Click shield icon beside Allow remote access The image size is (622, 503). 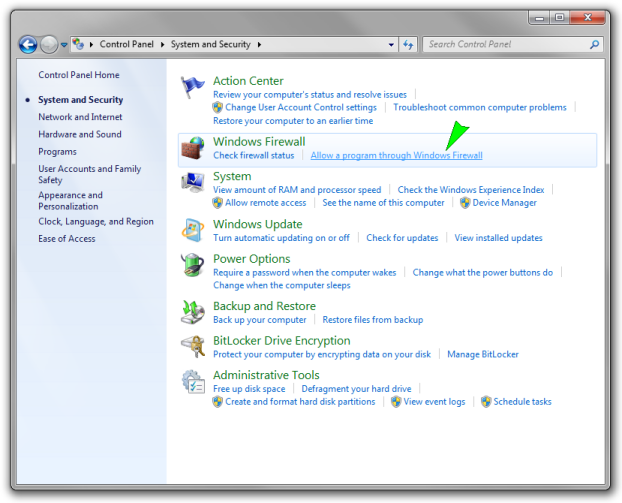(217, 203)
